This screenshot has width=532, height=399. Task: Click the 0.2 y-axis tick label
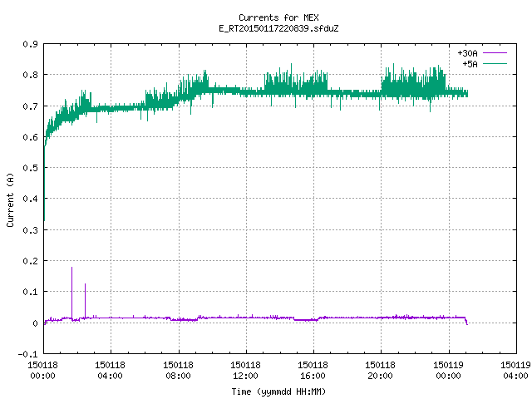[30, 261]
